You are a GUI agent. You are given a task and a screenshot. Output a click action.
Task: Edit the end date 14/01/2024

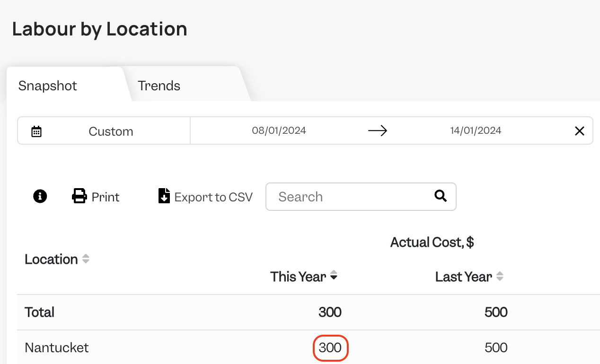click(x=476, y=131)
